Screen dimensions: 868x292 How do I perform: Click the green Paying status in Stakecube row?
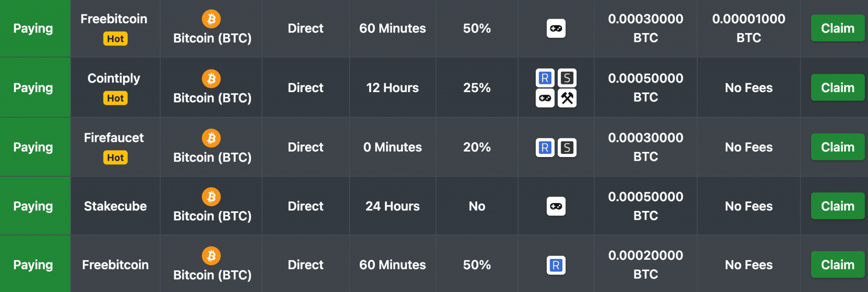(33, 206)
